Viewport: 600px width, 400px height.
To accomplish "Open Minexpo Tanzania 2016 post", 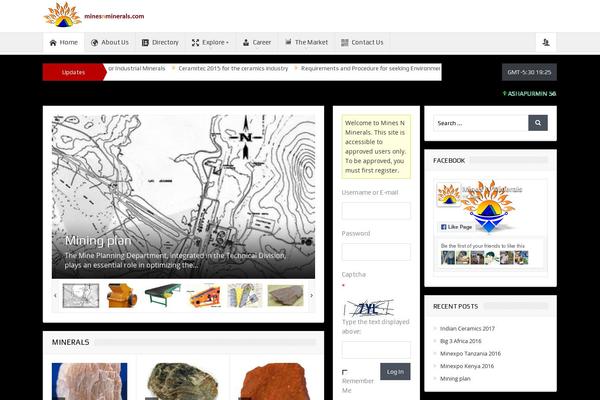I will [x=470, y=354].
